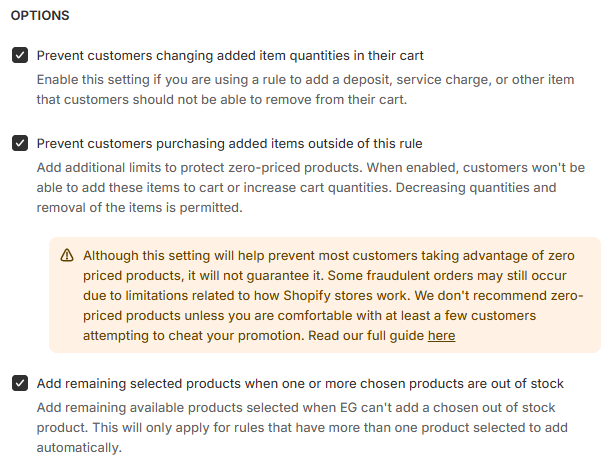611x467 pixels.
Task: Uncheck 'Prevent customers changing added item quantities' checkbox
Action: click(20, 55)
